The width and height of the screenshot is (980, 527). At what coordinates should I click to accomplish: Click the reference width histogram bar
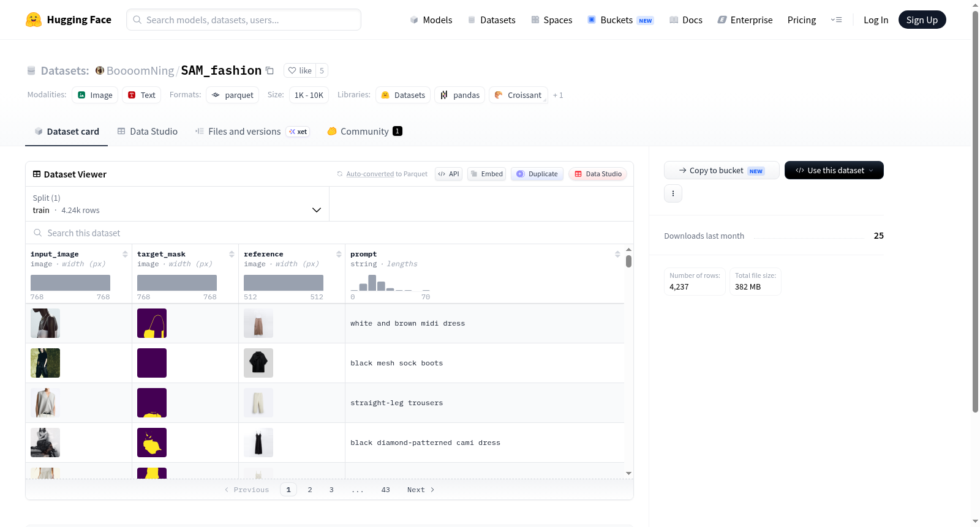(284, 283)
